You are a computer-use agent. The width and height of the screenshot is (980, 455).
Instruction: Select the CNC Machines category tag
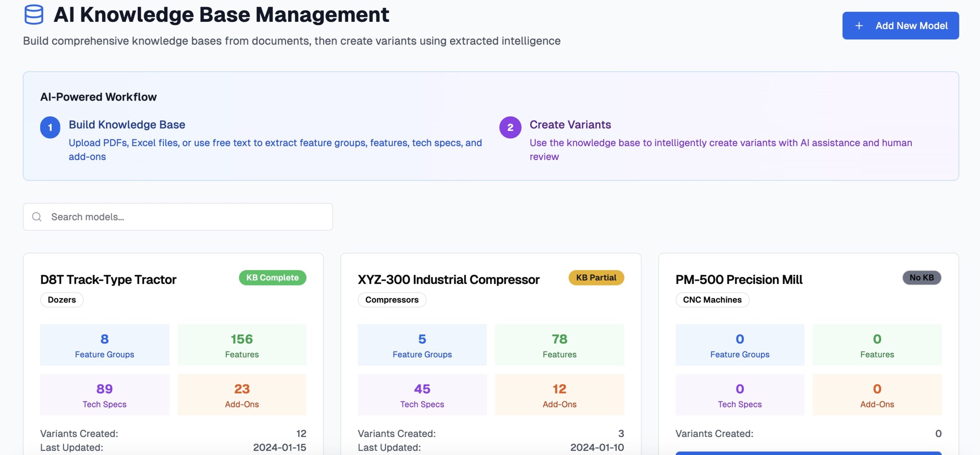[712, 300]
